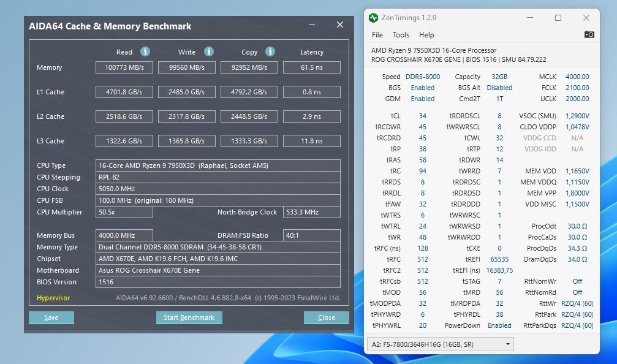Click the tRFC (ns) value 128

423,248
